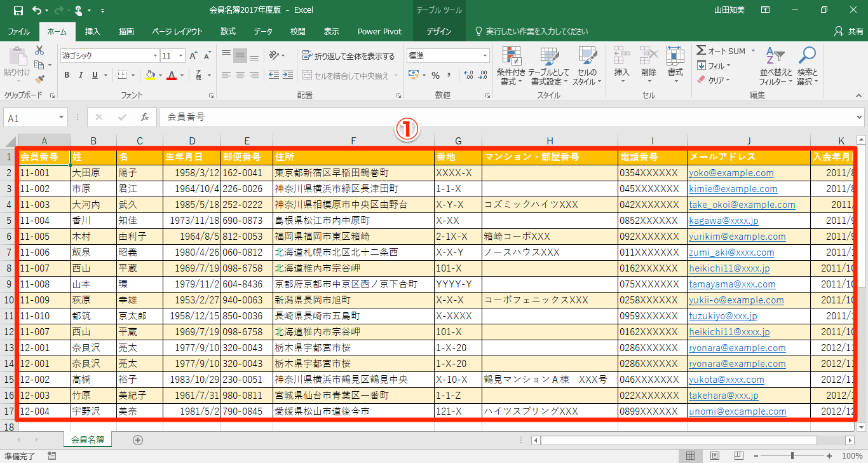The height and width of the screenshot is (463, 868).
Task: Toggle middle vertical alignment
Action: pyautogui.click(x=240, y=55)
